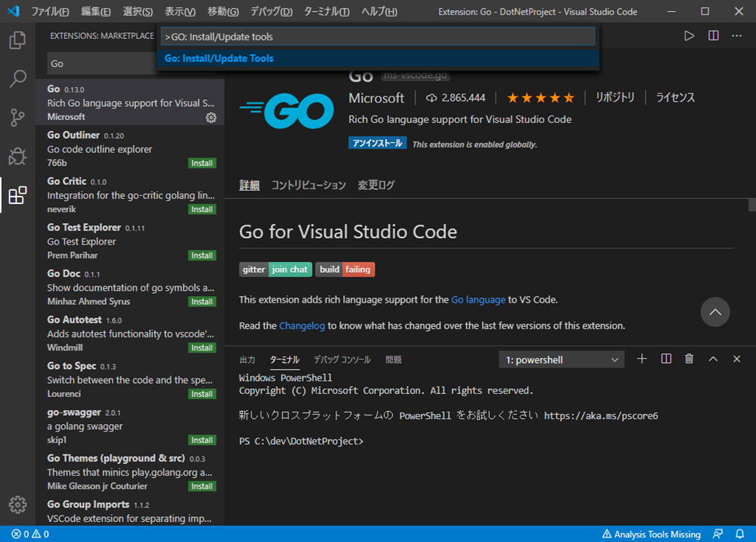Screen dimensions: 756x542
Task: Open the ターミナル menu
Action: (326, 12)
